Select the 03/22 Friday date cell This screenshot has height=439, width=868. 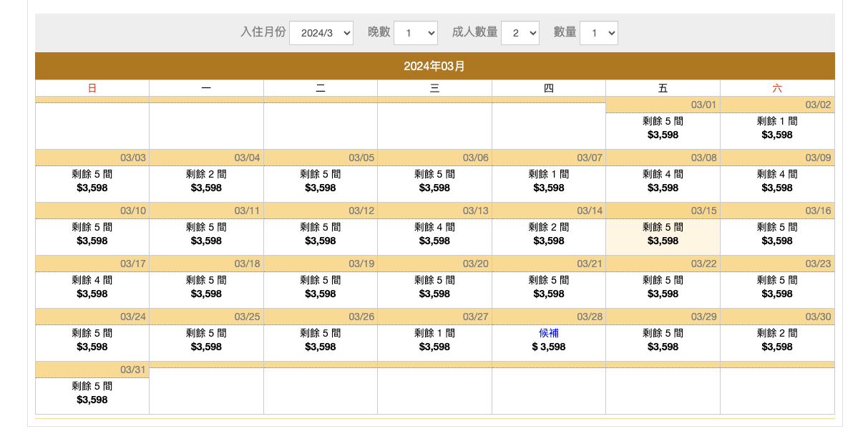click(x=663, y=287)
